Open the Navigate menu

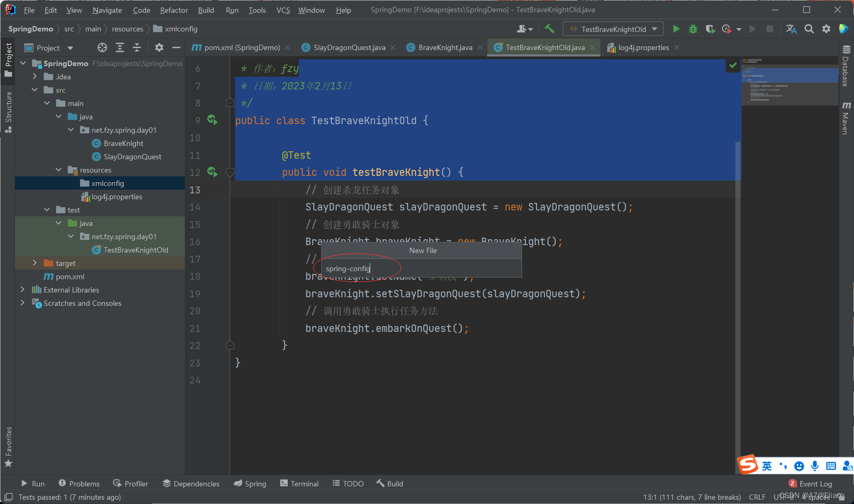107,10
